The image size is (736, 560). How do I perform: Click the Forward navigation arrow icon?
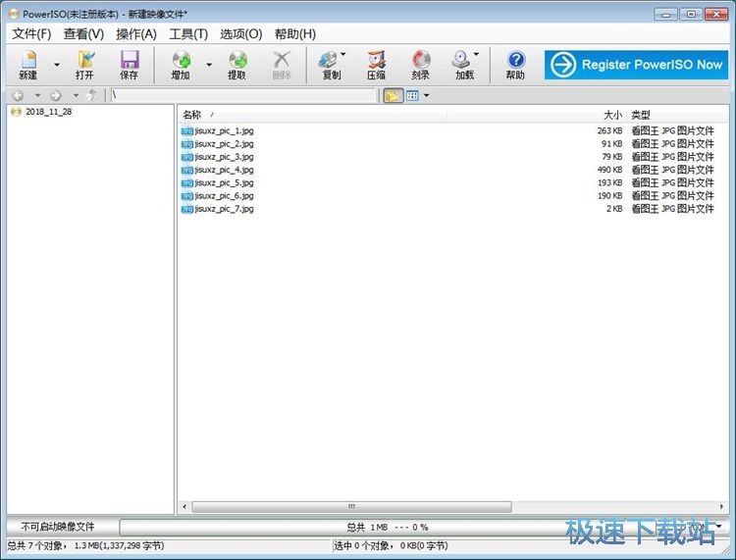(56, 96)
